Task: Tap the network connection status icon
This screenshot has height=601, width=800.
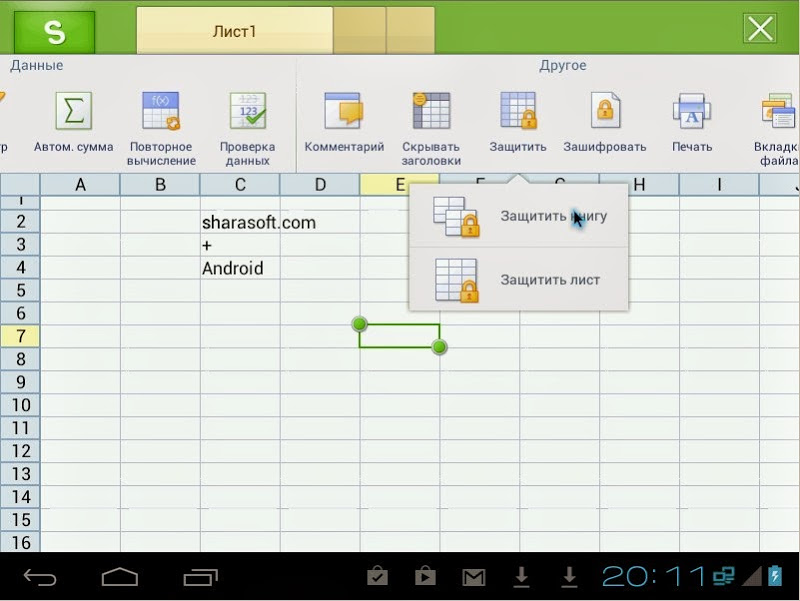Action: 723,576
